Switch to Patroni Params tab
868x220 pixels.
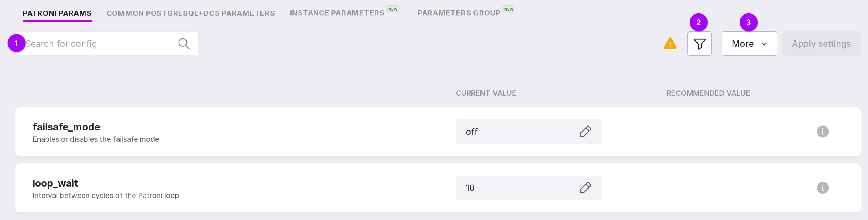click(x=57, y=13)
